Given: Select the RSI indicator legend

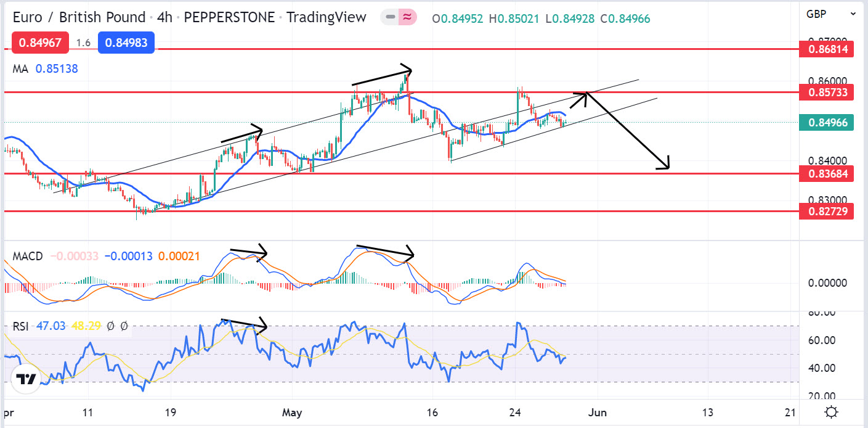Looking at the screenshot, I should [21, 326].
